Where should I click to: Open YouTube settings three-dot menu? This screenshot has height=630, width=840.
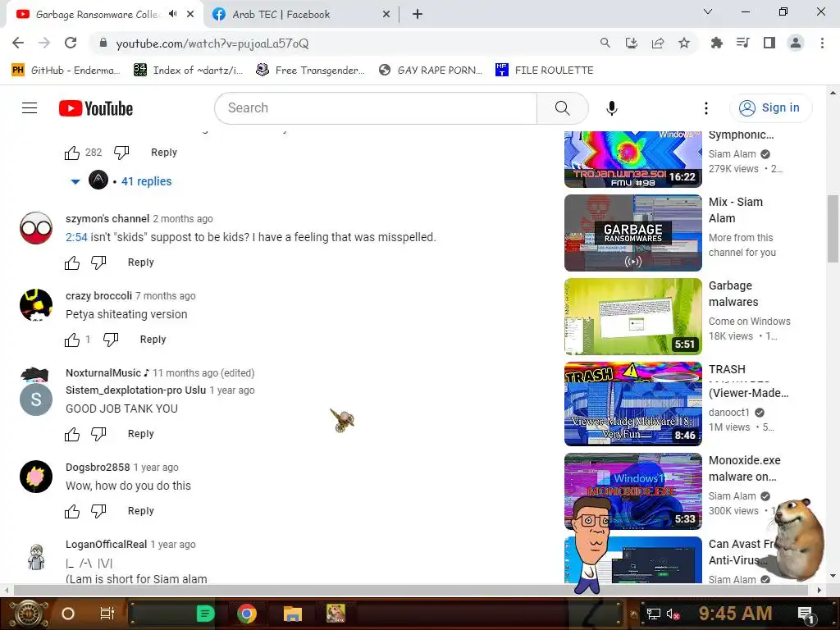tap(706, 108)
